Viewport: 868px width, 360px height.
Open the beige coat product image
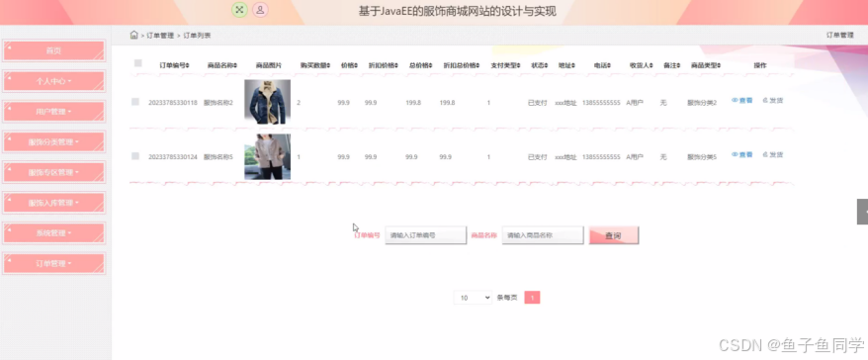[267, 156]
